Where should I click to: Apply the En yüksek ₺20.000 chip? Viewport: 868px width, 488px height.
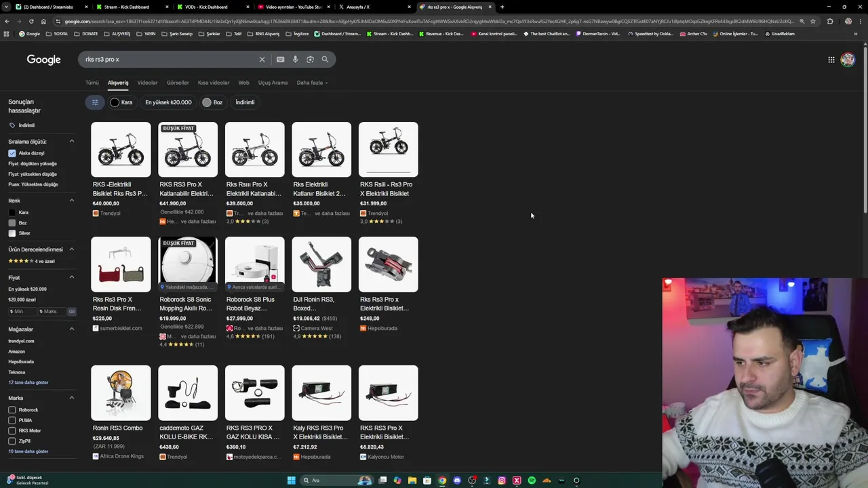(x=168, y=102)
